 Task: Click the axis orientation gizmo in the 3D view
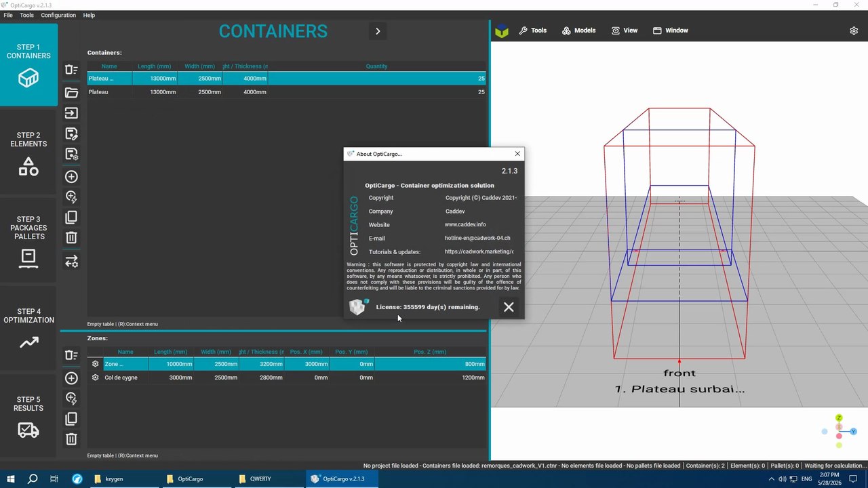point(839,431)
